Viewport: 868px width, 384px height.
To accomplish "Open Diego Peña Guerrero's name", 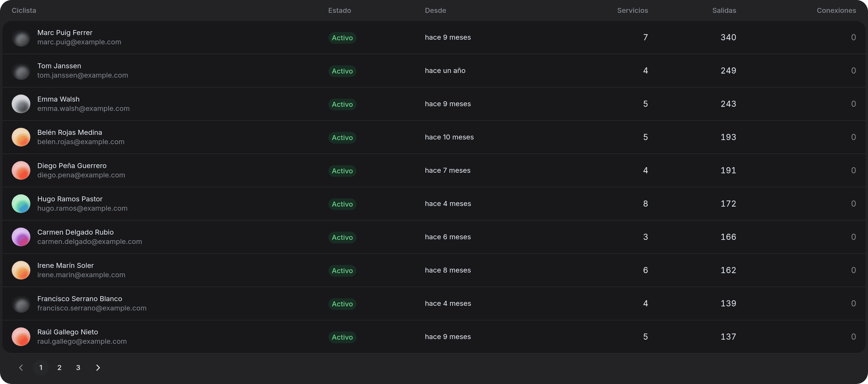I will tap(72, 166).
